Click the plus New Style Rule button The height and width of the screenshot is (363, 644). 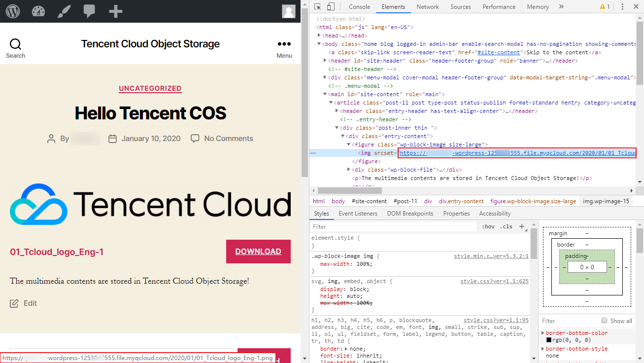click(522, 226)
